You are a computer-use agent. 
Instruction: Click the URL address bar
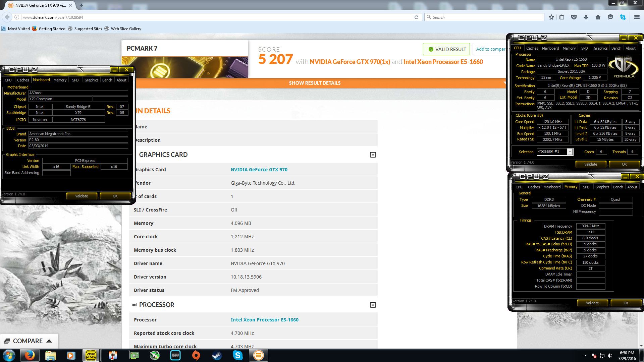click(x=215, y=17)
